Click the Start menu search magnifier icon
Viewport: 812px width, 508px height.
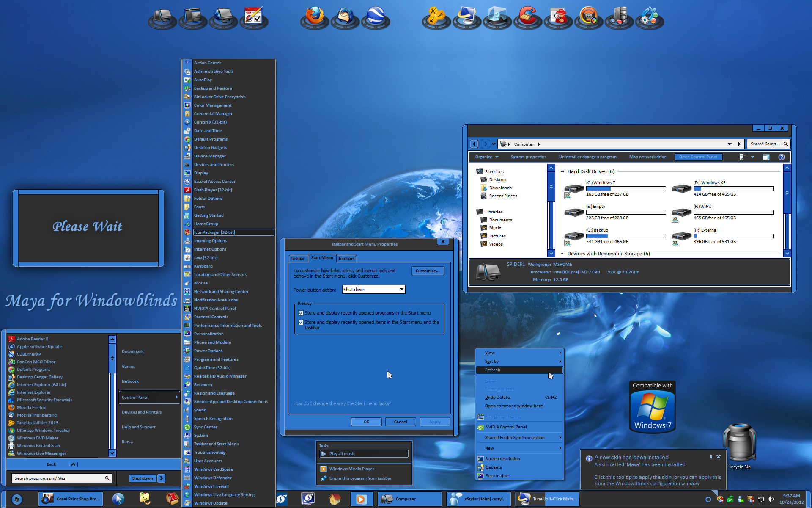pyautogui.click(x=107, y=478)
